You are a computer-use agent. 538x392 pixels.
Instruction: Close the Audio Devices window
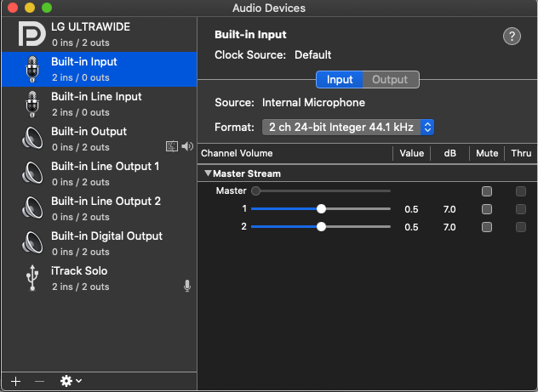coord(13,8)
